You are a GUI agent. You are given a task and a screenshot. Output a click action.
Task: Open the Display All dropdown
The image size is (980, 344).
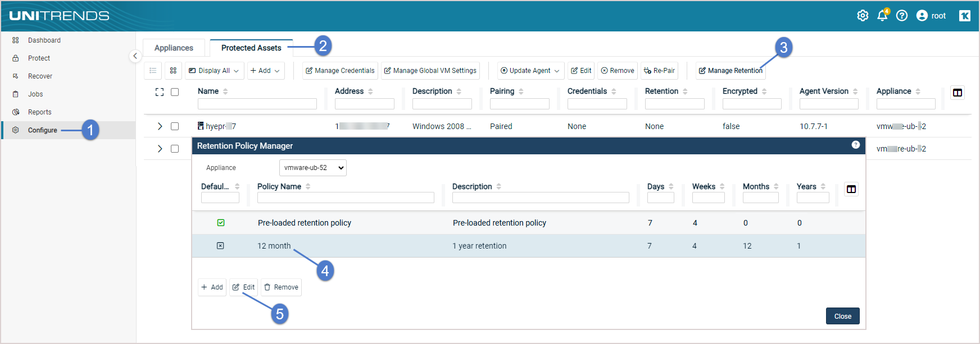pos(214,71)
